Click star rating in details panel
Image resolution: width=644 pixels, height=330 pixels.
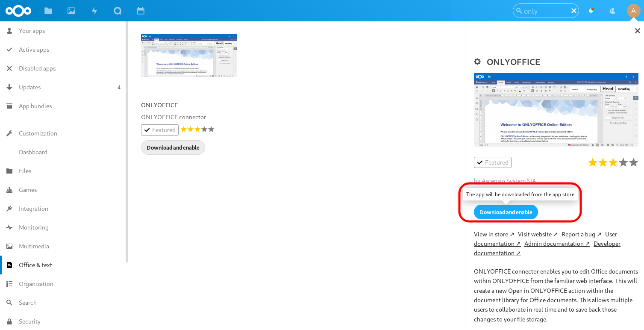[613, 162]
